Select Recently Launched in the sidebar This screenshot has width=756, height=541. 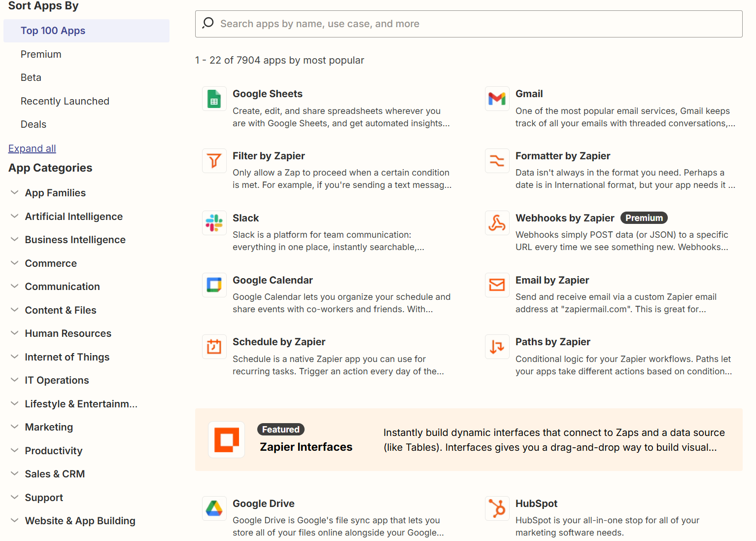(x=65, y=101)
